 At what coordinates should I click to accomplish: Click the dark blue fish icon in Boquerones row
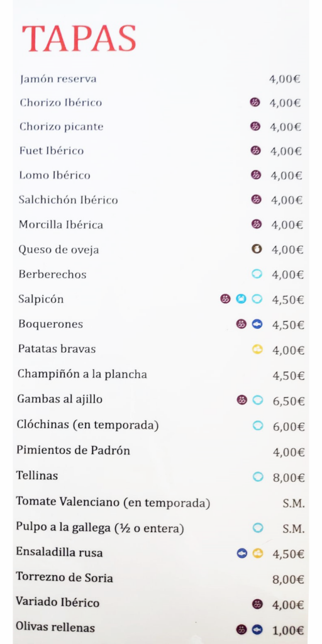pos(257,324)
